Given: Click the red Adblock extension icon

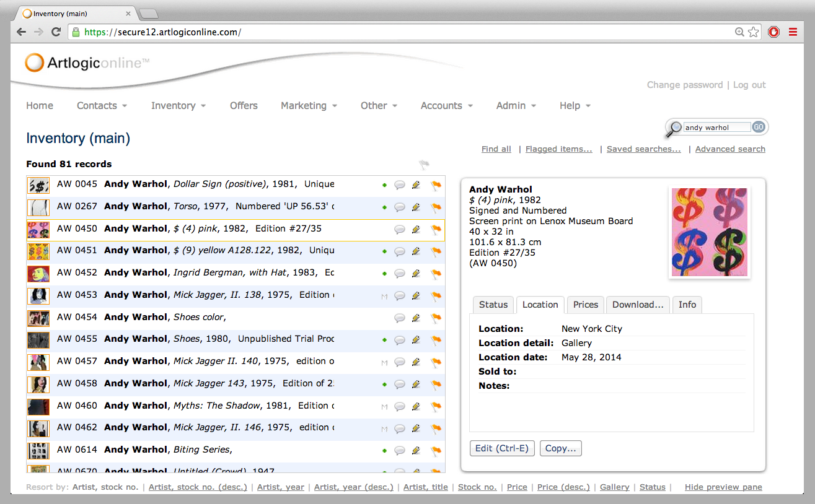Looking at the screenshot, I should [773, 32].
